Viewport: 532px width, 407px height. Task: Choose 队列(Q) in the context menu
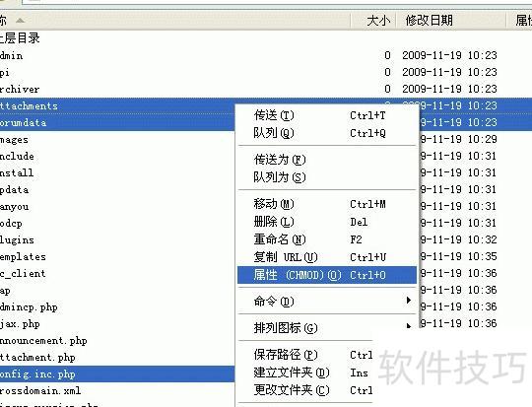[327, 133]
